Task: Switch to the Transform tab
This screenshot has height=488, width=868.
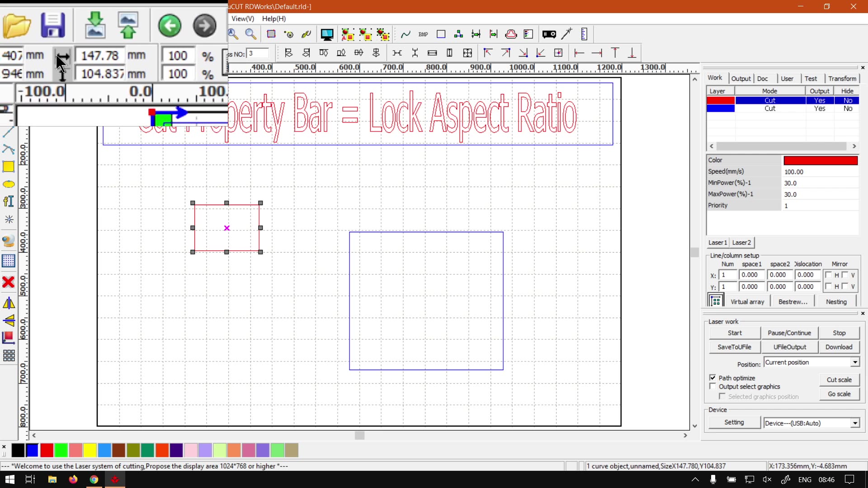Action: [842, 79]
